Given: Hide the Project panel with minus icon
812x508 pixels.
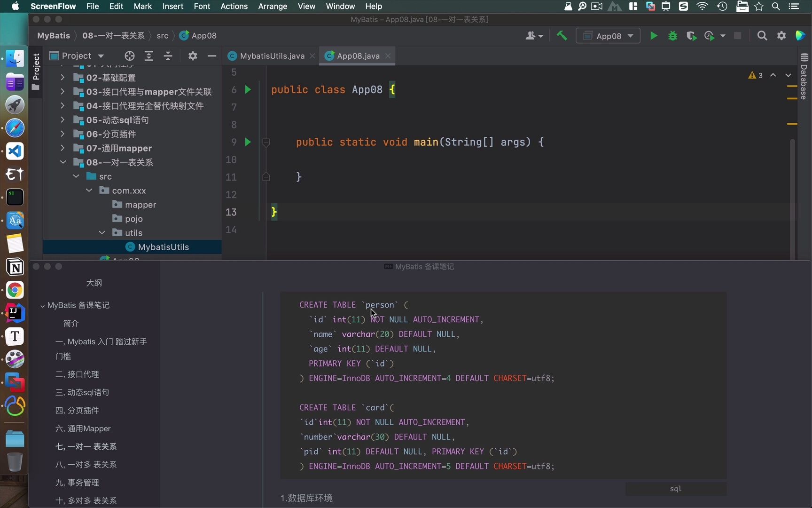Looking at the screenshot, I should click(212, 56).
